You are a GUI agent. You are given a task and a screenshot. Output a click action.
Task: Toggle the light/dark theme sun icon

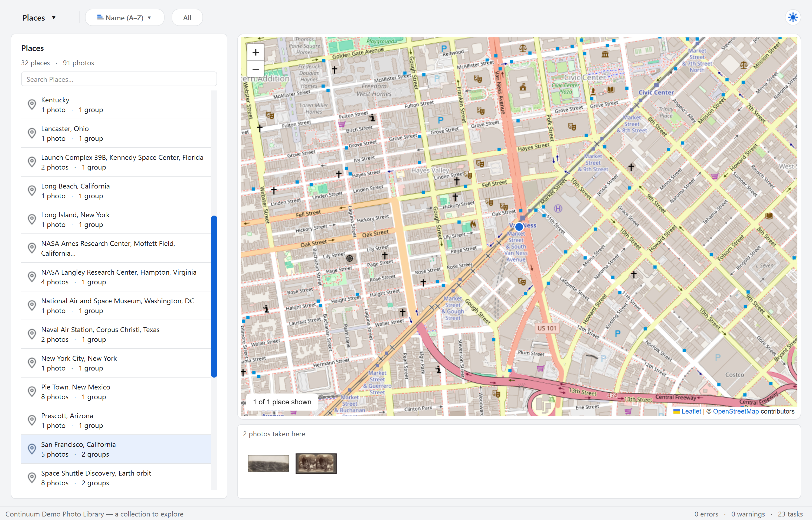pos(793,17)
